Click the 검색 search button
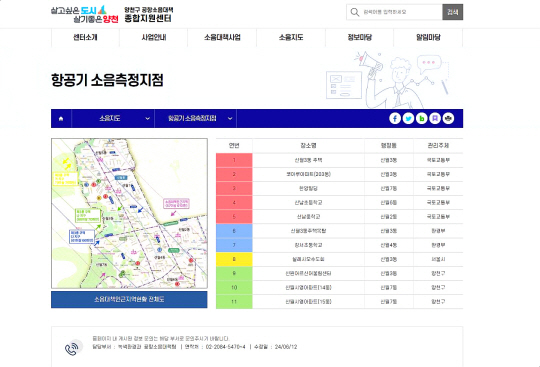Viewport: 540px width, 367px height. (453, 12)
